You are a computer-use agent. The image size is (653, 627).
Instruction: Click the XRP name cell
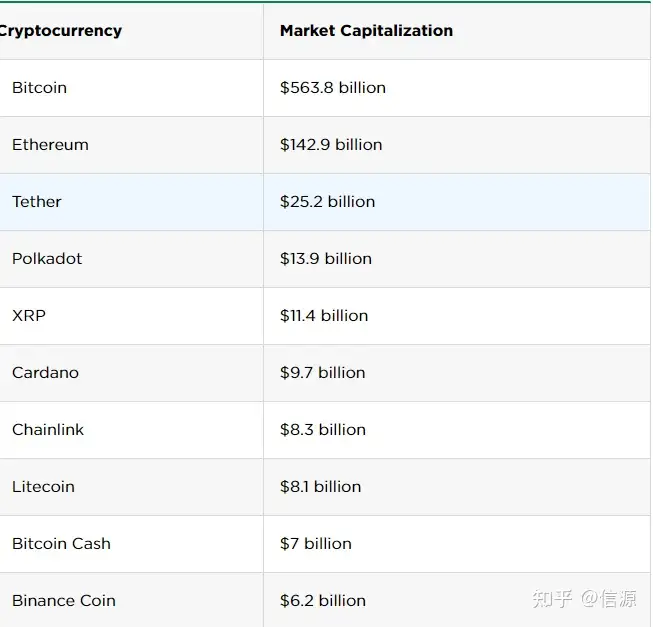(29, 316)
